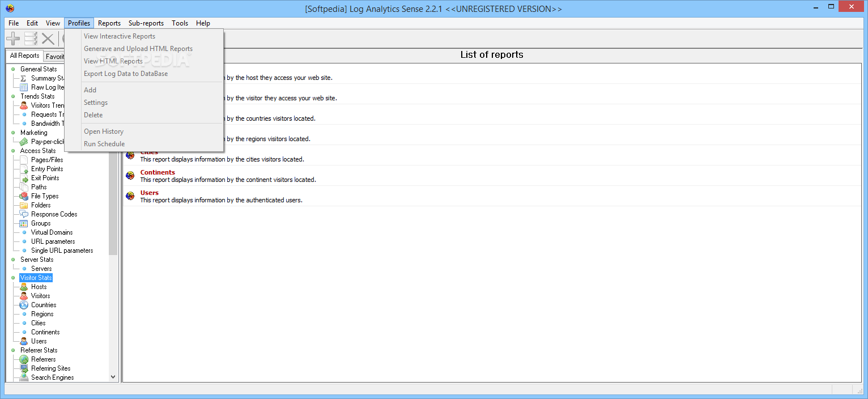
Task: Choose Generave and Upload HTML Reports
Action: click(144, 49)
